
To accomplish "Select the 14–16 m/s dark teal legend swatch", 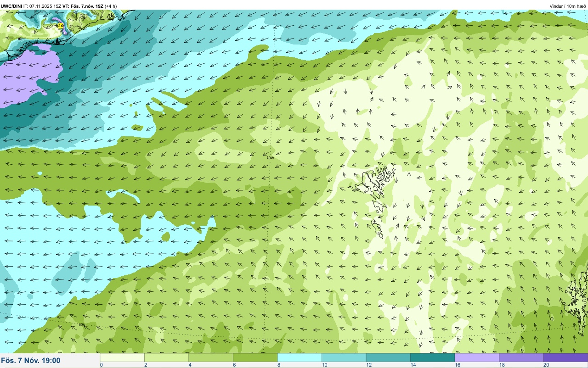I will [433, 357].
